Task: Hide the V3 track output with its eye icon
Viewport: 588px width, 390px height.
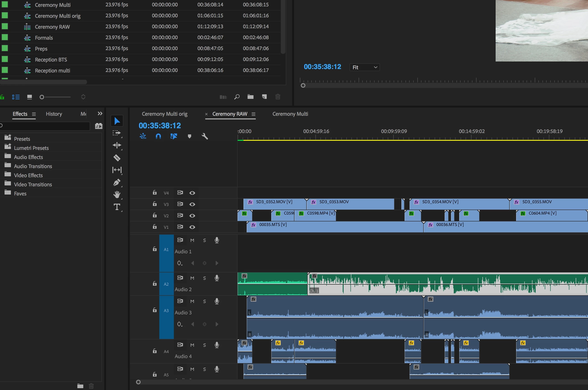Action: click(x=192, y=204)
